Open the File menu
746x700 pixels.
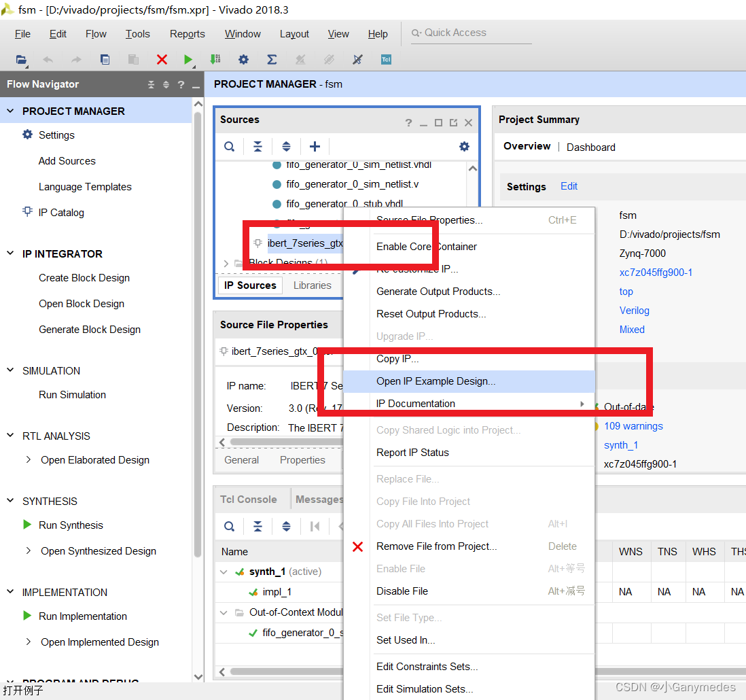pyautogui.click(x=22, y=34)
